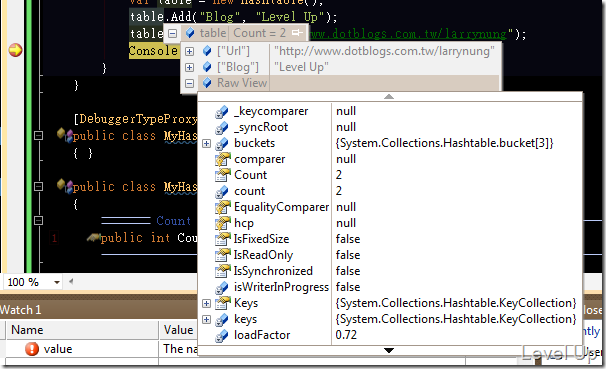Click the IsSynchronized property icon
606x369 pixels.
[223, 271]
